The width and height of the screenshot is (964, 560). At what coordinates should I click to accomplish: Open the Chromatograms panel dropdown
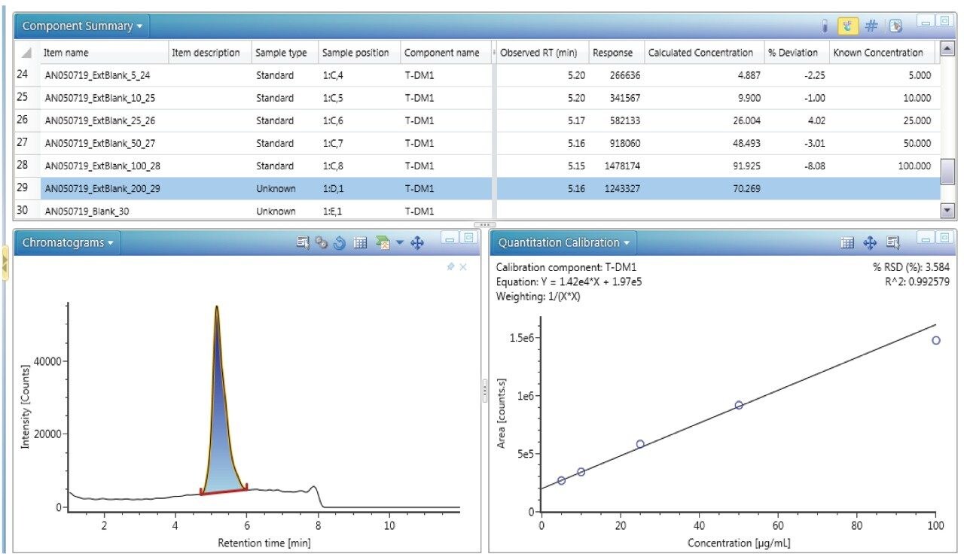point(68,243)
